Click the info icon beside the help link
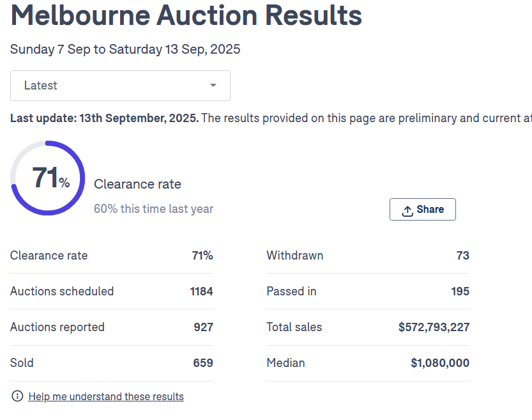 (x=17, y=396)
